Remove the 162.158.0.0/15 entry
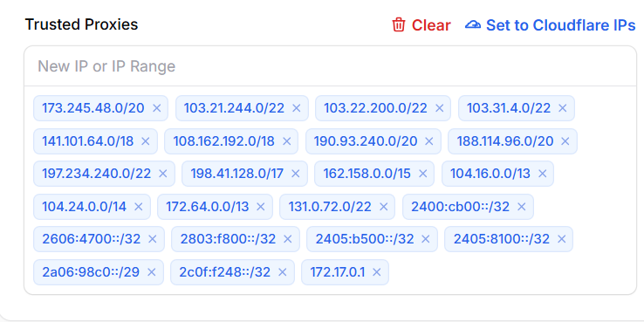This screenshot has width=644, height=322. point(422,174)
